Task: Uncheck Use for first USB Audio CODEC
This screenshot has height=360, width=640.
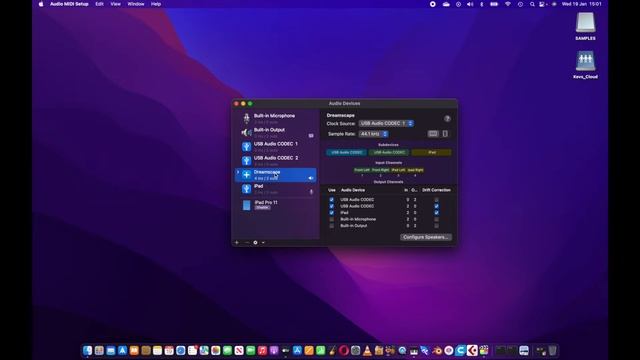Action: (331, 200)
